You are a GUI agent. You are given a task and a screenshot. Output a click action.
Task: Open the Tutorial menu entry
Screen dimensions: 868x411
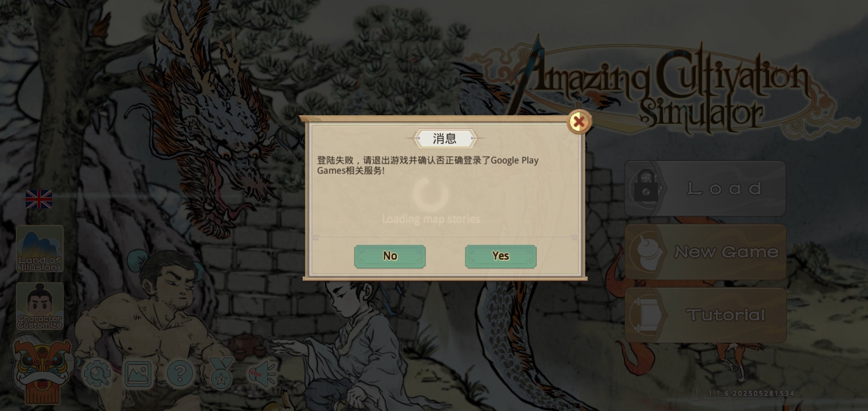click(x=705, y=315)
